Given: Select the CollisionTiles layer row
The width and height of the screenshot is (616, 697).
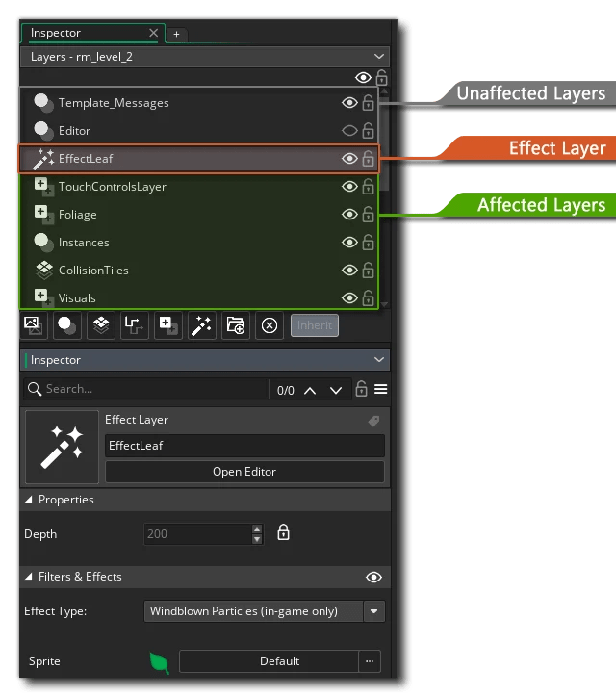Looking at the screenshot, I should click(x=198, y=271).
